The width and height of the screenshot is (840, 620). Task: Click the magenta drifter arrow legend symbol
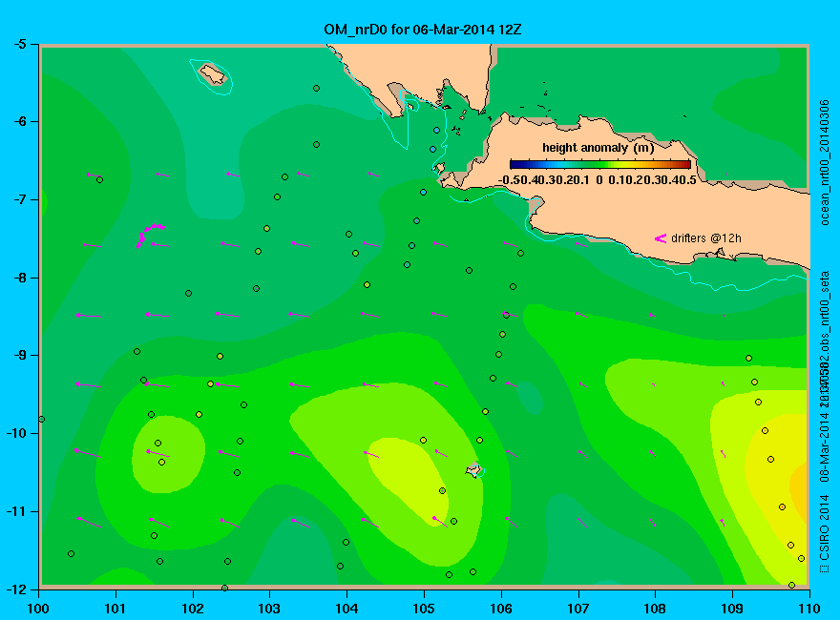point(660,238)
